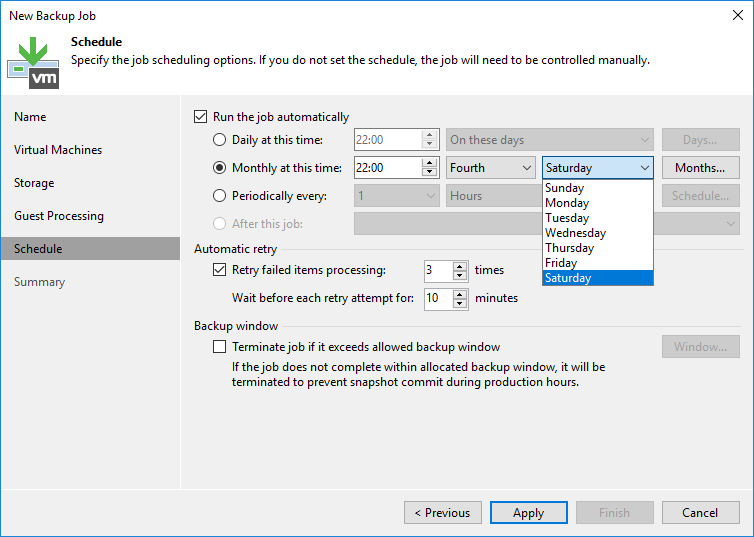Click the Veeam VM backup icon
The image size is (754, 537).
pos(33,61)
